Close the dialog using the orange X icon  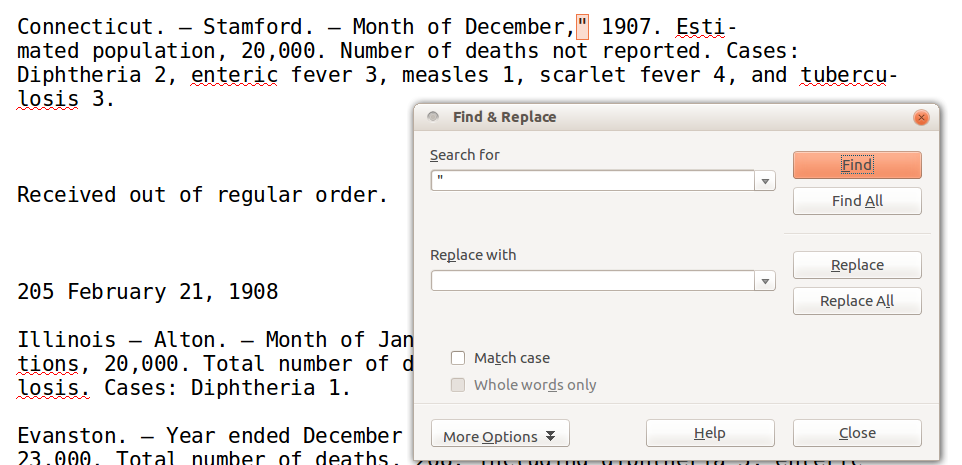920,117
